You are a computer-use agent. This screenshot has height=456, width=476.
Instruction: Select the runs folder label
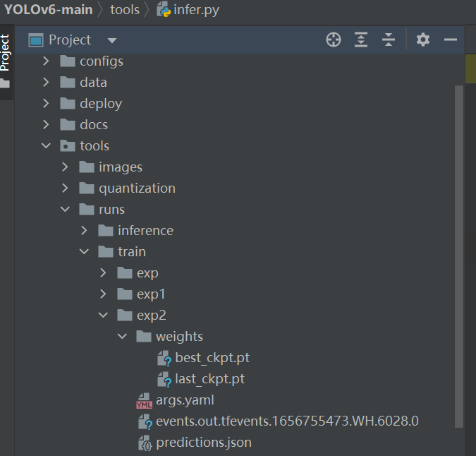(111, 210)
